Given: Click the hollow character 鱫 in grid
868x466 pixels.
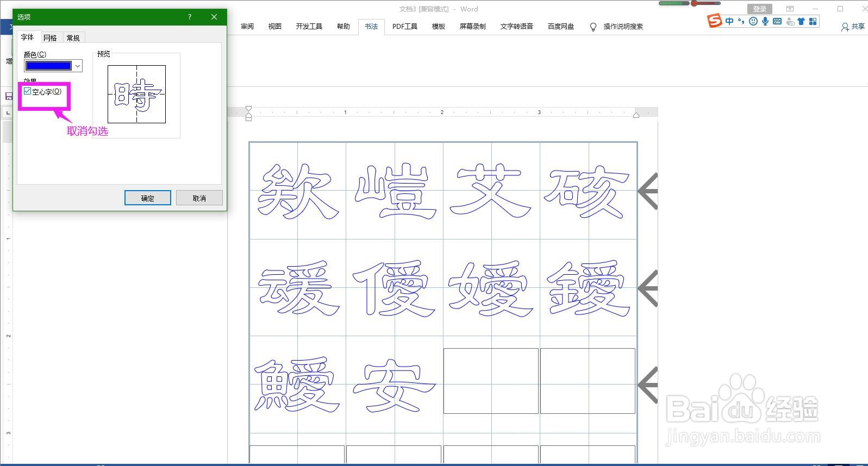Looking at the screenshot, I should pyautogui.click(x=297, y=385).
